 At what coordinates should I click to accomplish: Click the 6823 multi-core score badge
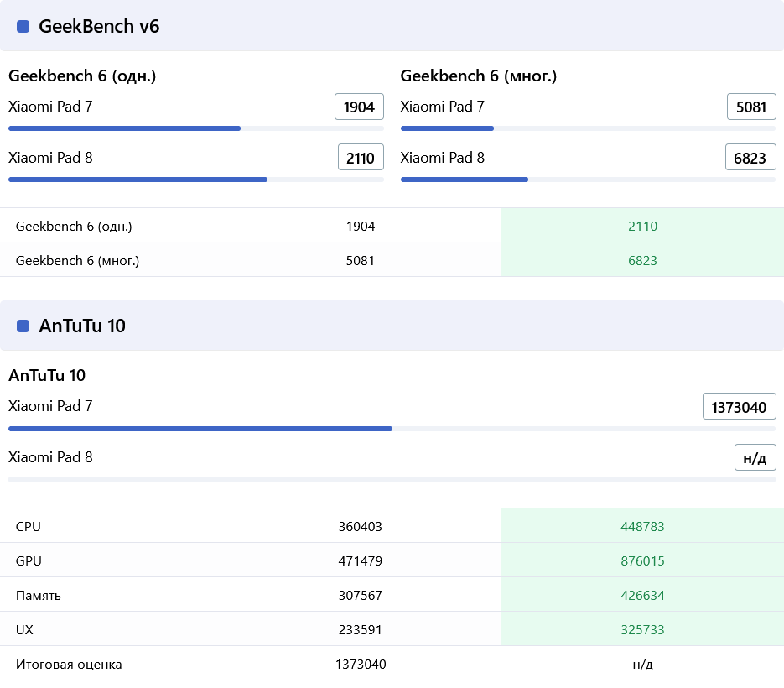[750, 158]
